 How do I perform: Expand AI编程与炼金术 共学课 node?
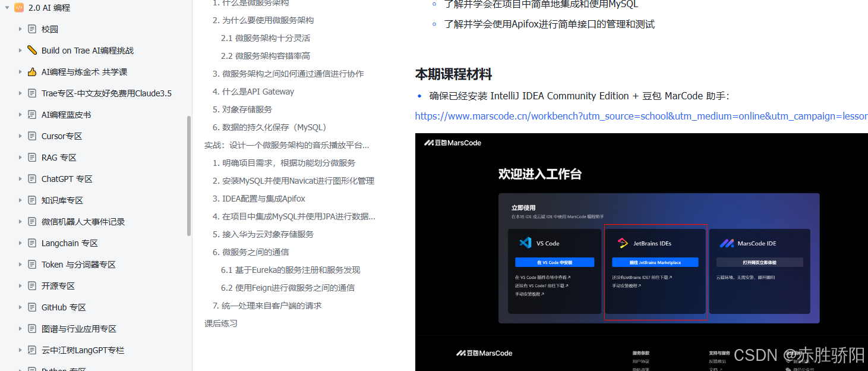point(20,72)
